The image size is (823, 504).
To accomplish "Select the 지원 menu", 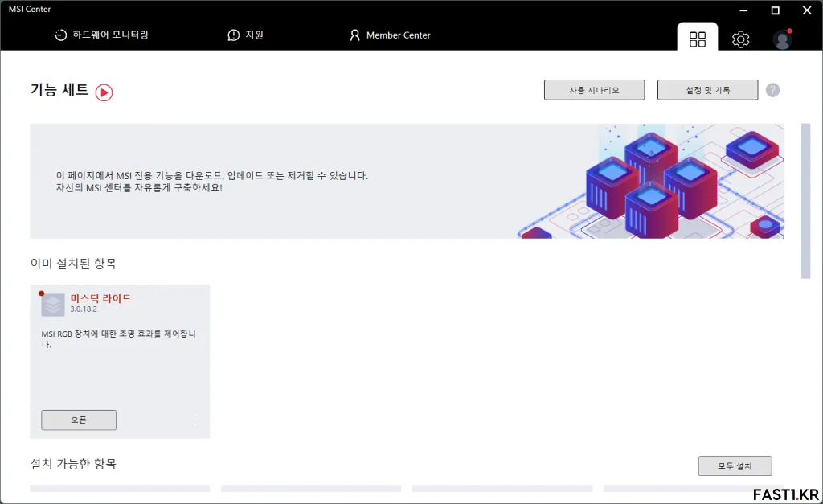I will coord(246,35).
